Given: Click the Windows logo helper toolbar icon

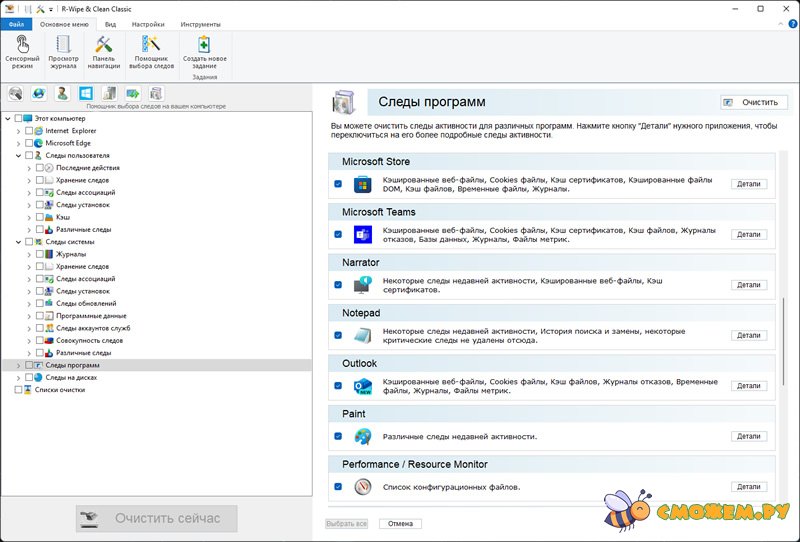Looking at the screenshot, I should pos(86,94).
